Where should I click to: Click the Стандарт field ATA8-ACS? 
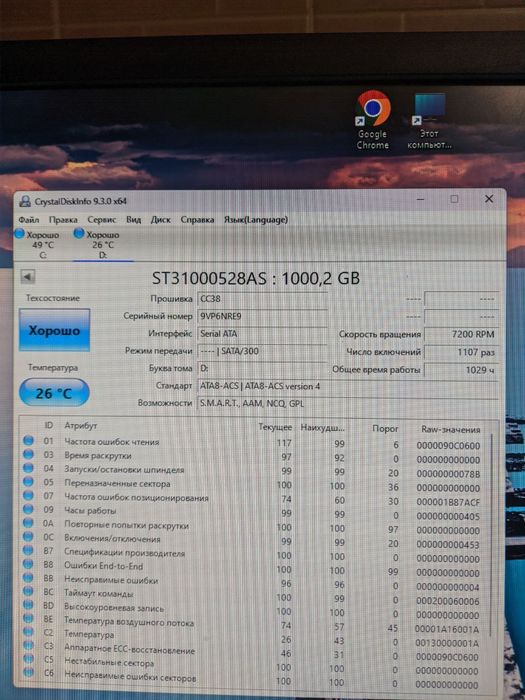(x=348, y=386)
